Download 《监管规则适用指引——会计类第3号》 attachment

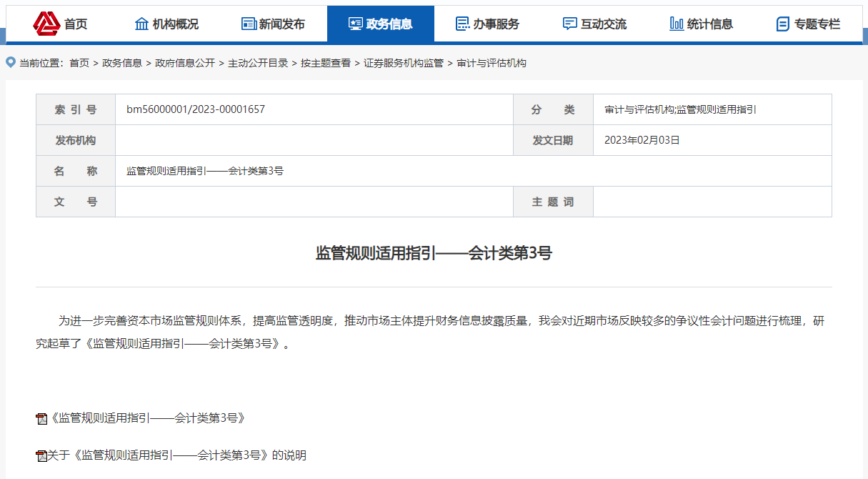pos(146,418)
